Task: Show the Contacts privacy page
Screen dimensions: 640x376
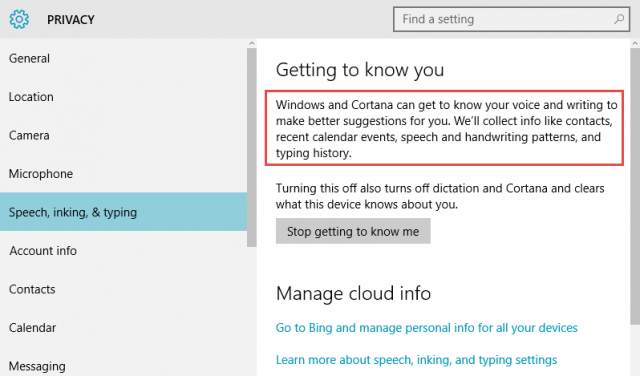Action: [x=123, y=289]
